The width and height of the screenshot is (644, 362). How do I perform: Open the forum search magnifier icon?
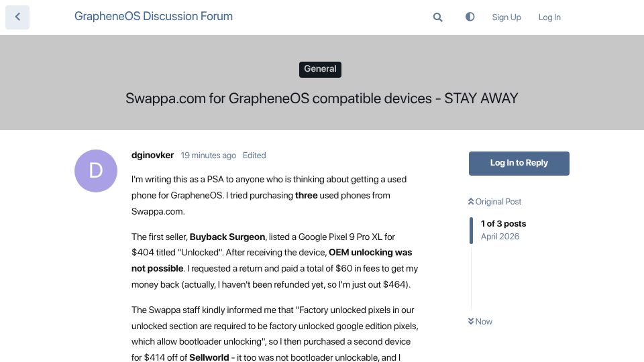click(x=438, y=17)
